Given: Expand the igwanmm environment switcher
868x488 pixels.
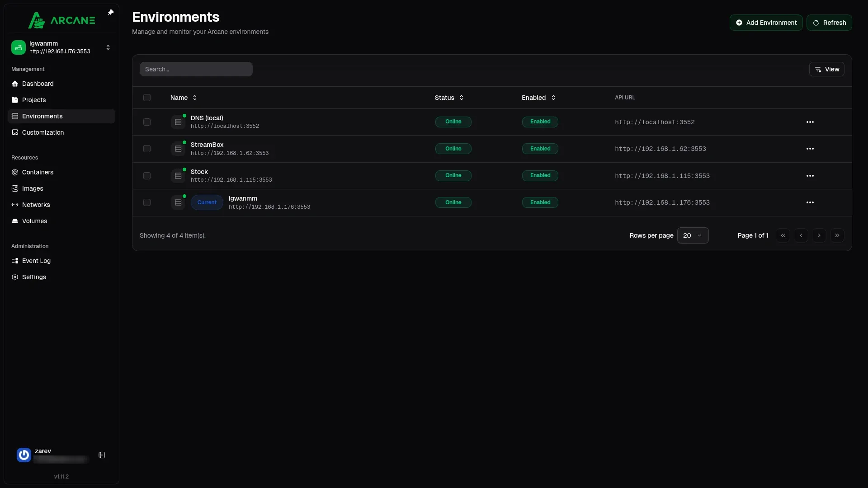Looking at the screenshot, I should coord(108,47).
